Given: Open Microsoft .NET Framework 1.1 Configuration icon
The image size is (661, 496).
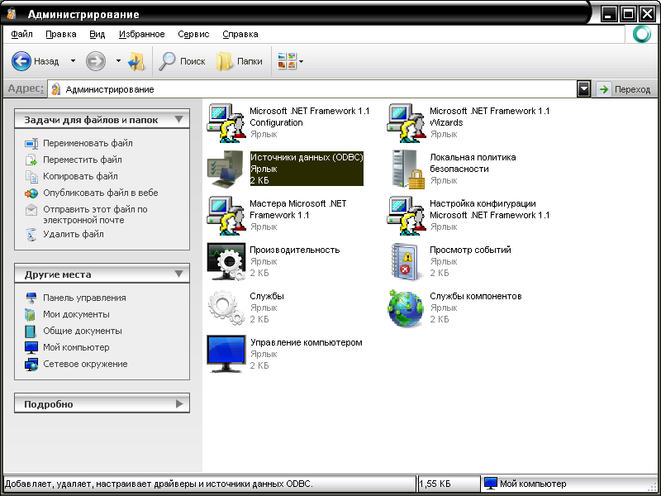Looking at the screenshot, I should pyautogui.click(x=224, y=122).
